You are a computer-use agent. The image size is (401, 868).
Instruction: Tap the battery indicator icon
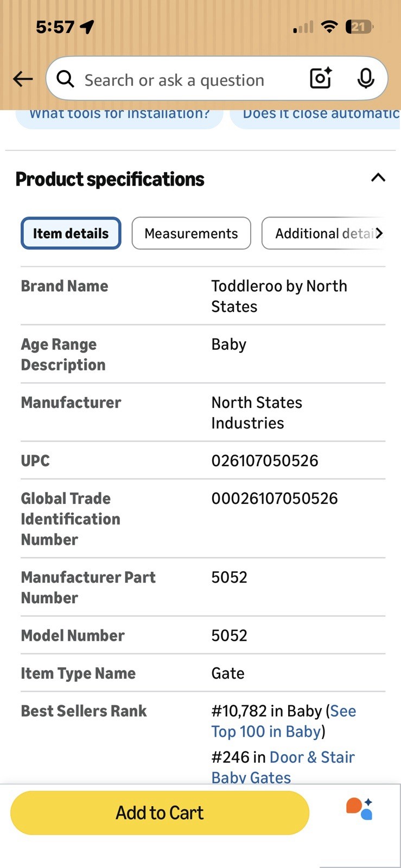[x=359, y=27]
